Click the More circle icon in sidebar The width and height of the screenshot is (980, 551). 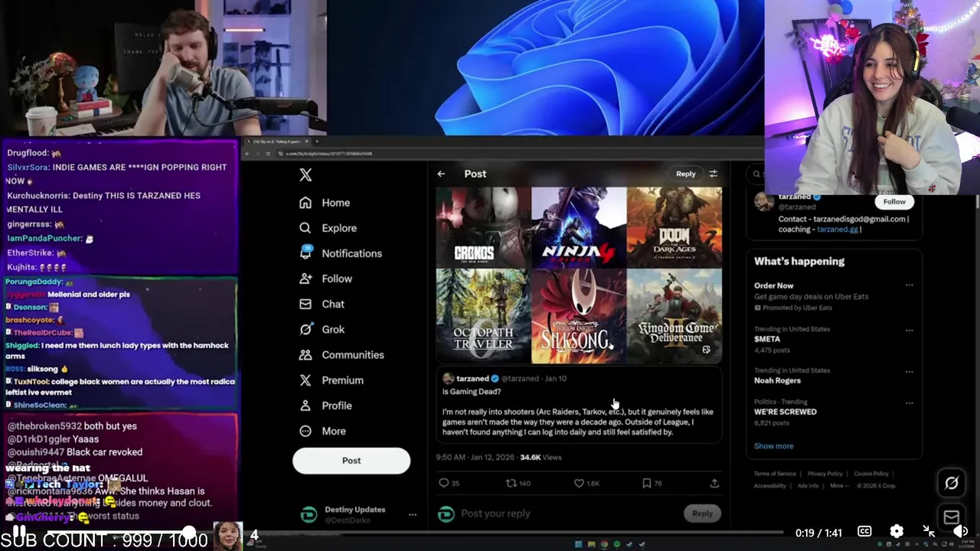click(x=305, y=431)
